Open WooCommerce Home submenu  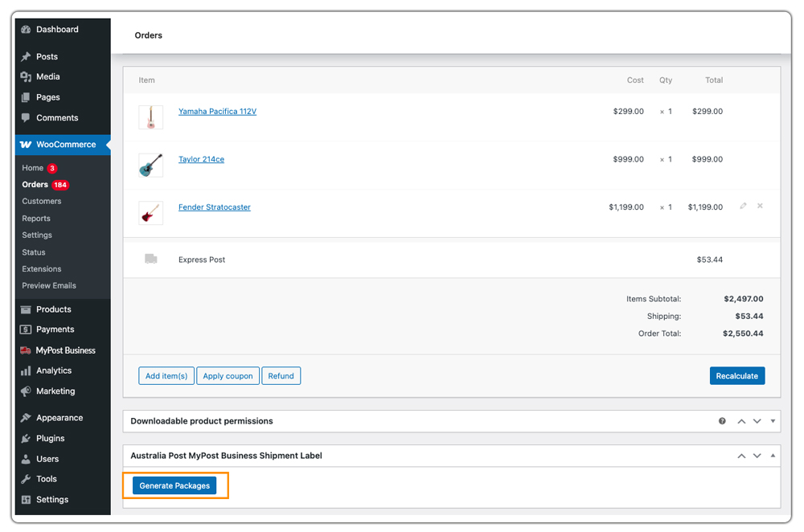click(33, 168)
